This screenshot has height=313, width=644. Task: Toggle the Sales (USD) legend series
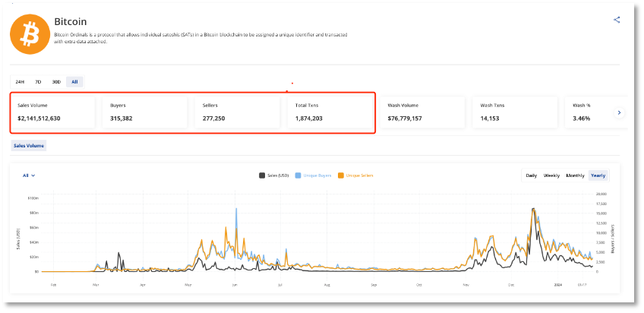273,175
